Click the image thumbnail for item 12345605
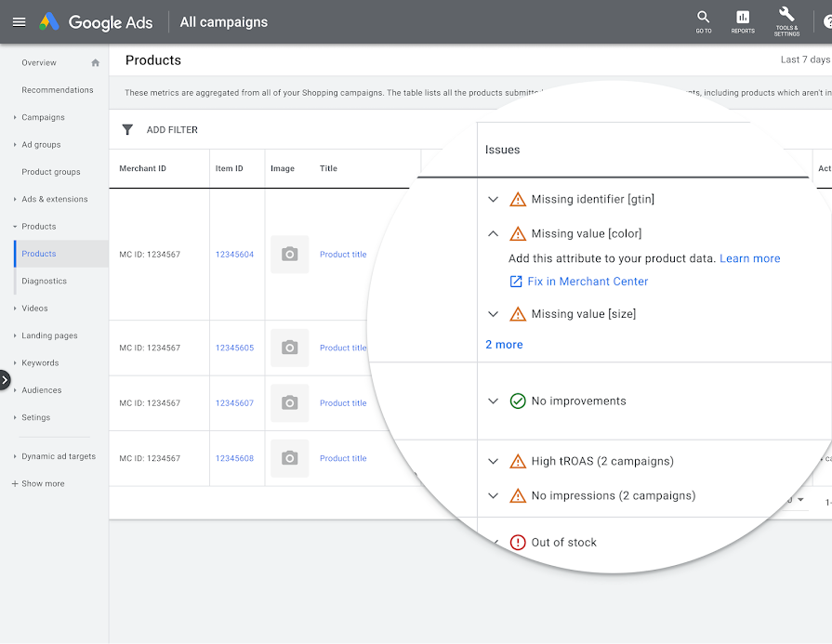832x644 pixels. pyautogui.click(x=290, y=348)
